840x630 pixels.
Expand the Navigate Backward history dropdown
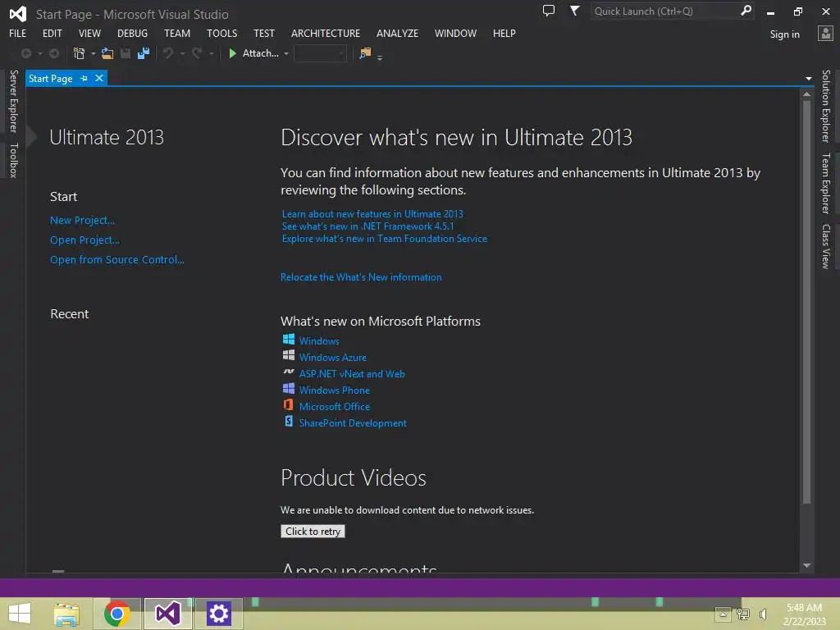39,54
